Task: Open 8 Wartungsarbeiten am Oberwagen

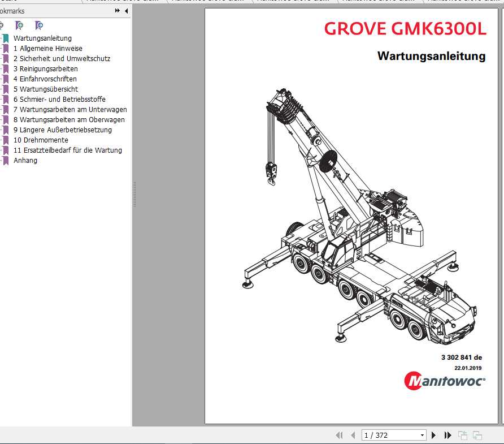Action: tap(69, 120)
